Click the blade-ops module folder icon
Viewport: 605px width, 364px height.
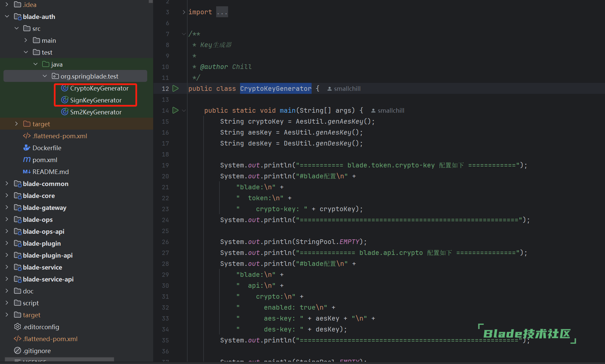tap(18, 219)
